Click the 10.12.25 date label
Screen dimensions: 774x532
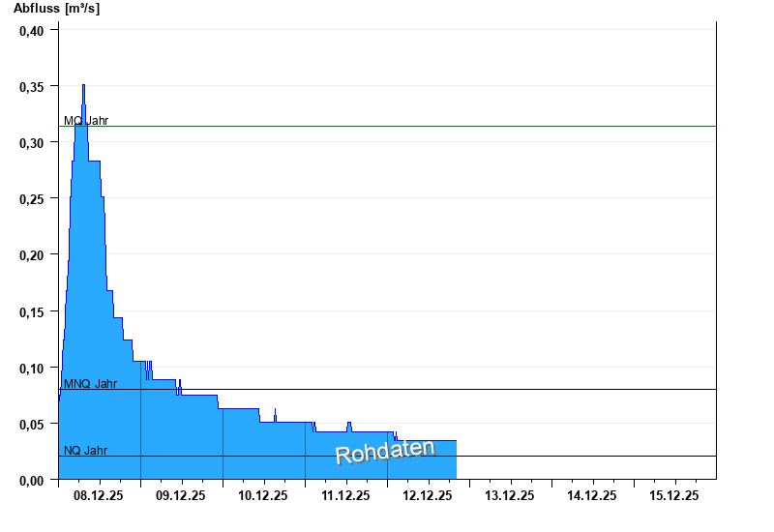(263, 495)
